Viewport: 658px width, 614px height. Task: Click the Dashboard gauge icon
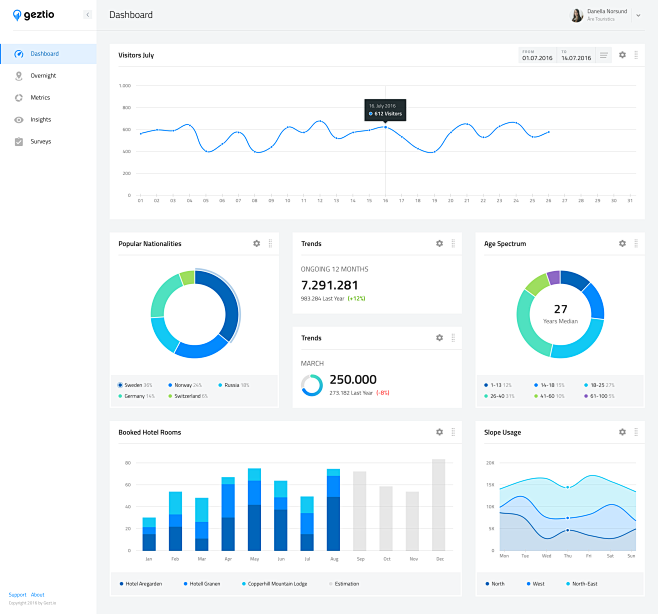pyautogui.click(x=18, y=54)
